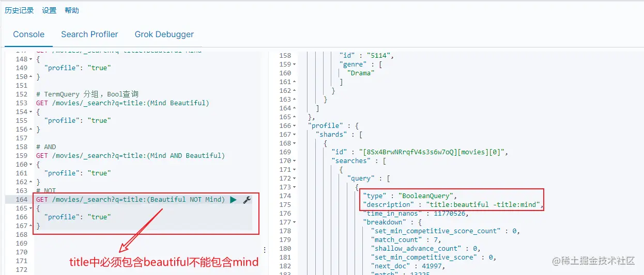Click "profile": "true" on line 155

[78, 121]
